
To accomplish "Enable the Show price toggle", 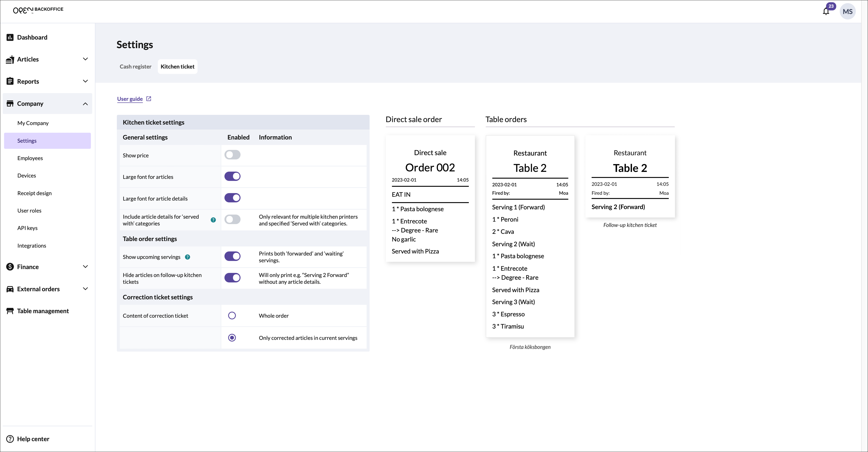I will (232, 155).
